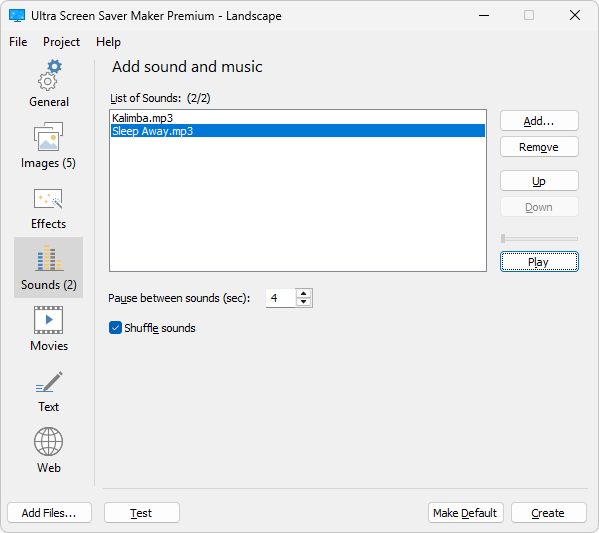Open the Help menu
This screenshot has width=599, height=533.
(108, 42)
